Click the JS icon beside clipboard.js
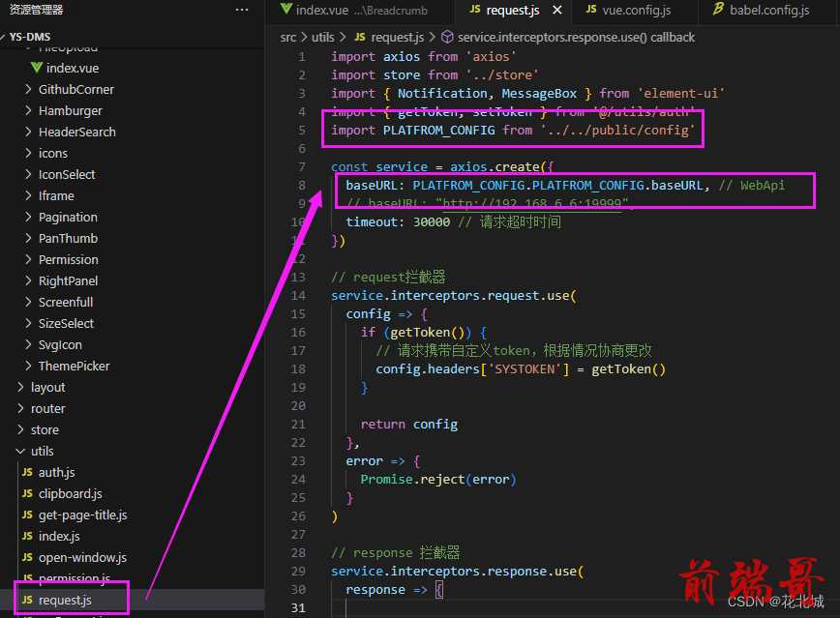The width and height of the screenshot is (840, 618). [x=27, y=493]
